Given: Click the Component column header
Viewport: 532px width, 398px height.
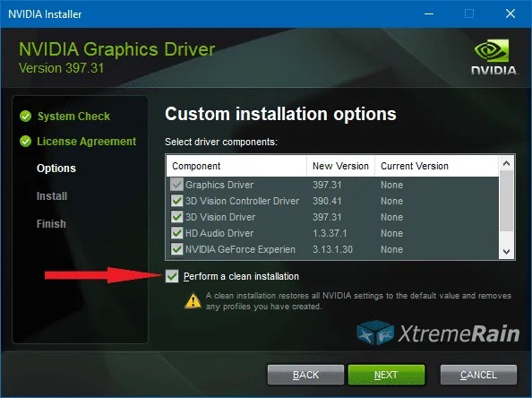Looking at the screenshot, I should 236,166.
